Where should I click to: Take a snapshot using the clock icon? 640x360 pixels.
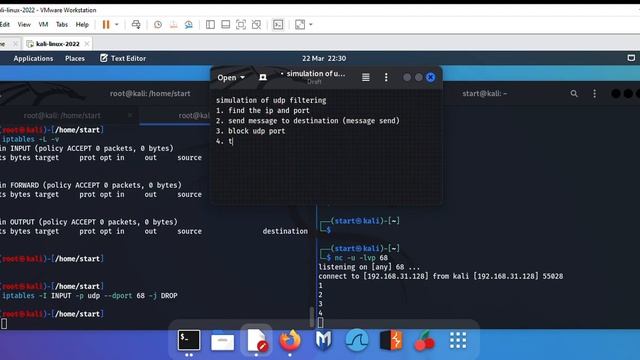158,25
